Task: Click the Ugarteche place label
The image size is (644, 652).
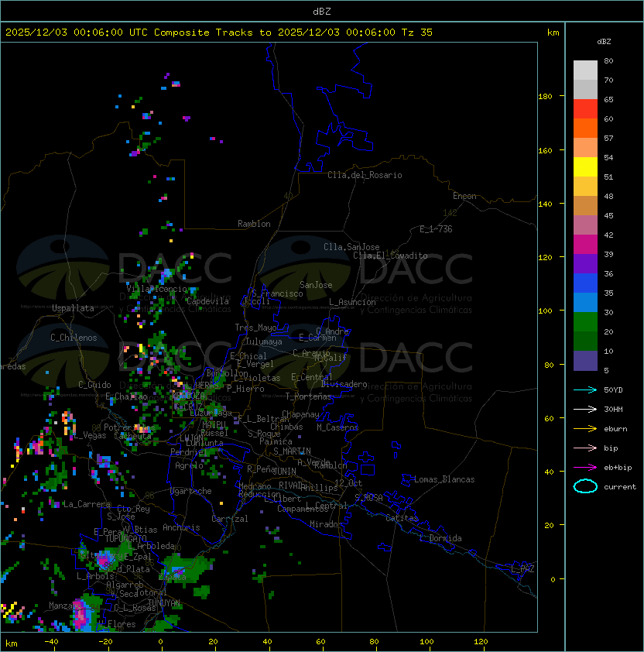Action: click(191, 491)
